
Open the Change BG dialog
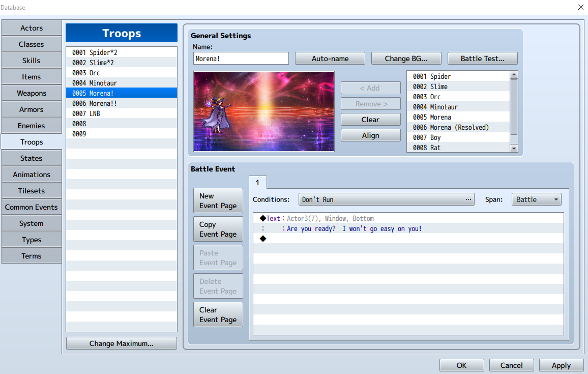pos(406,58)
